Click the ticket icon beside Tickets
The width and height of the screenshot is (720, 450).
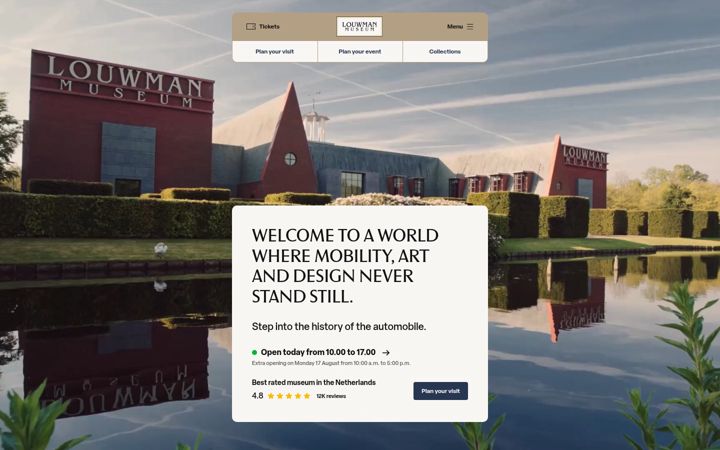pyautogui.click(x=251, y=27)
